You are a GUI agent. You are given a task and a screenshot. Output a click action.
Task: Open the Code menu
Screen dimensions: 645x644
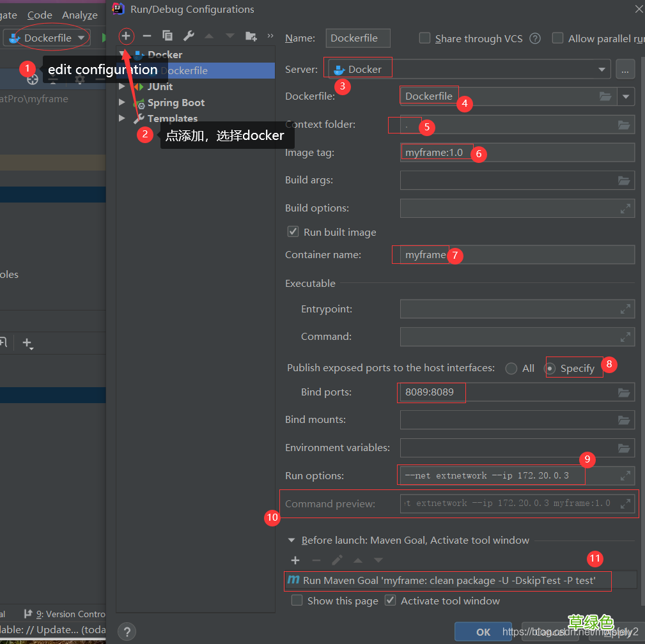(x=40, y=15)
